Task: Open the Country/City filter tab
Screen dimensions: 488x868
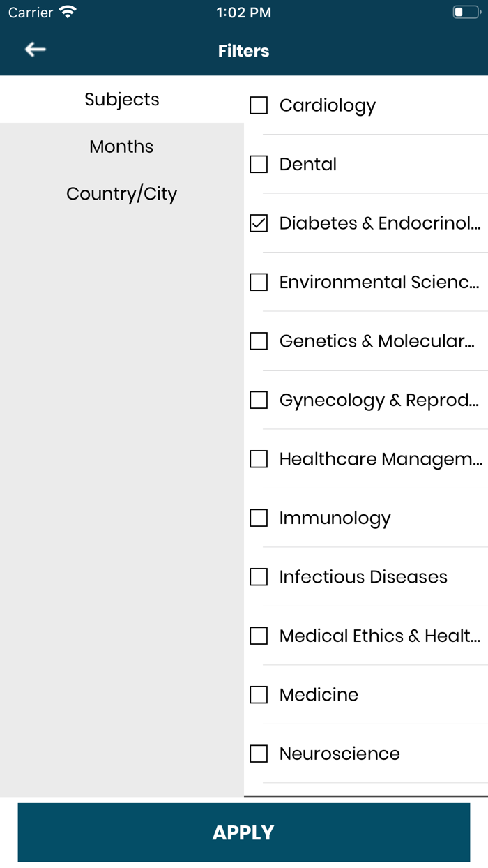Action: (121, 193)
